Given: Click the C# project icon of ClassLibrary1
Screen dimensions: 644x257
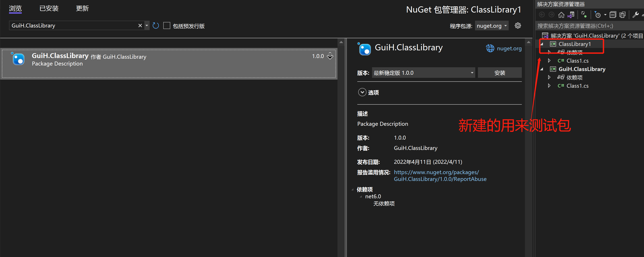Looking at the screenshot, I should [553, 44].
